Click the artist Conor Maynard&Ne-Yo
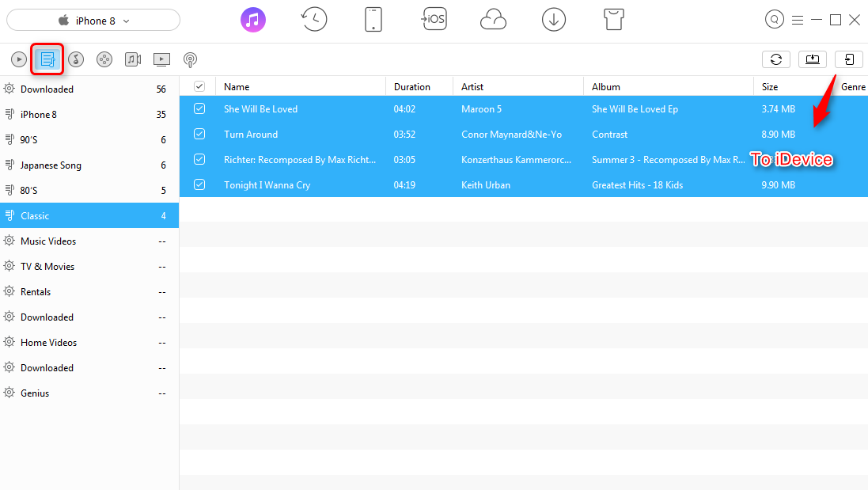The image size is (868, 490). click(511, 135)
